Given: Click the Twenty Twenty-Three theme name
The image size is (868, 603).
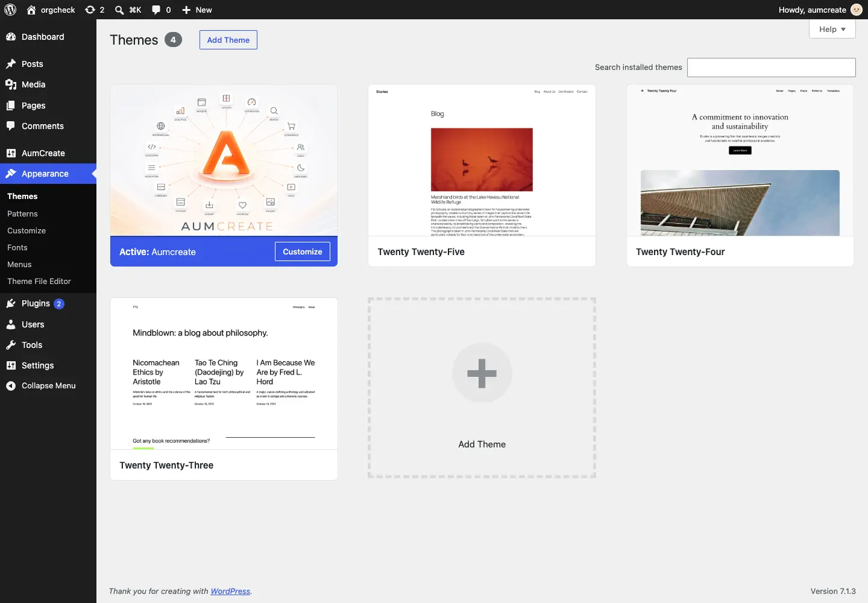Looking at the screenshot, I should point(166,465).
